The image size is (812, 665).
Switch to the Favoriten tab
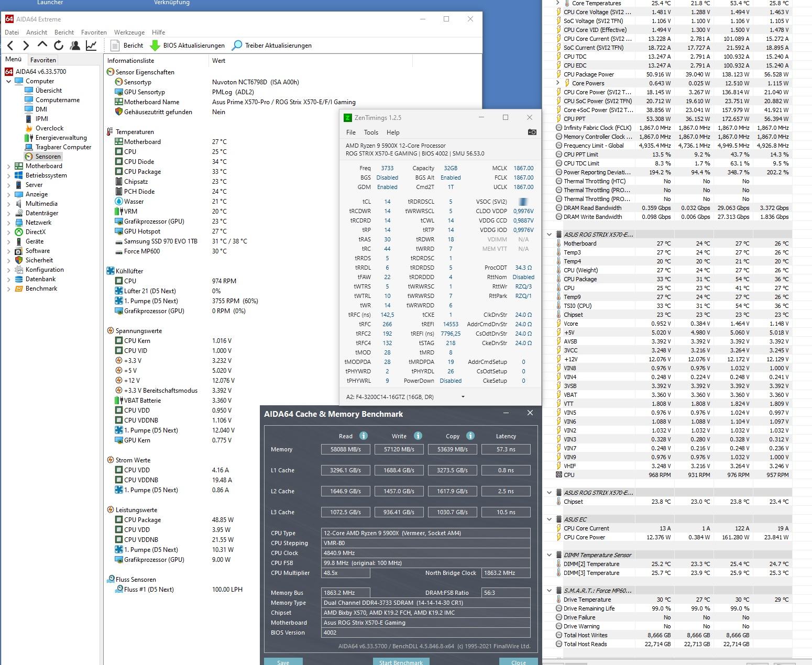[43, 60]
